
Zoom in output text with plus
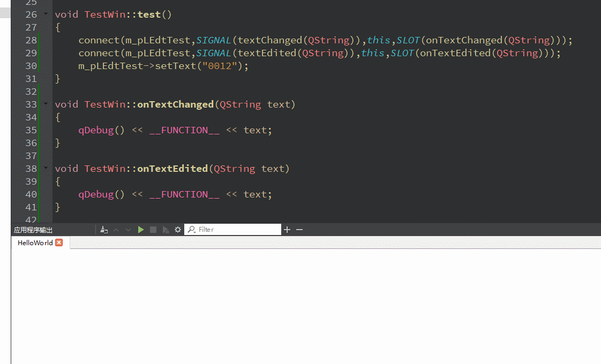tap(287, 230)
